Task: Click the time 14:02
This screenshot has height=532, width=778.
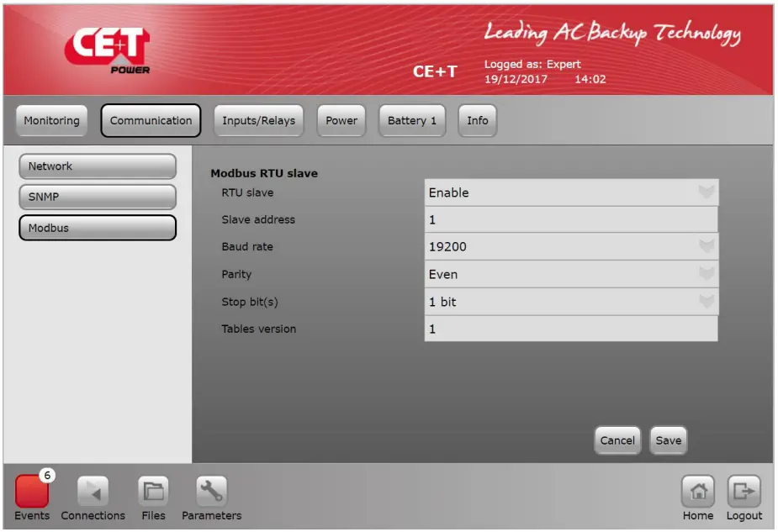Action: (590, 79)
